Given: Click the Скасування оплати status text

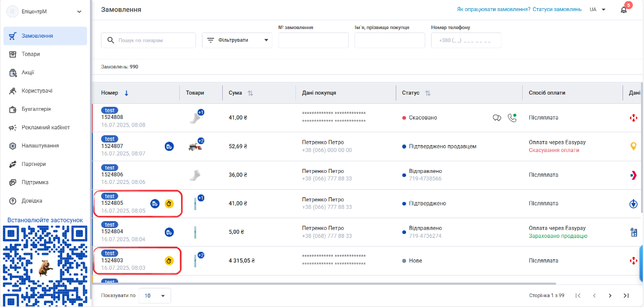Looking at the screenshot, I should (x=553, y=150).
